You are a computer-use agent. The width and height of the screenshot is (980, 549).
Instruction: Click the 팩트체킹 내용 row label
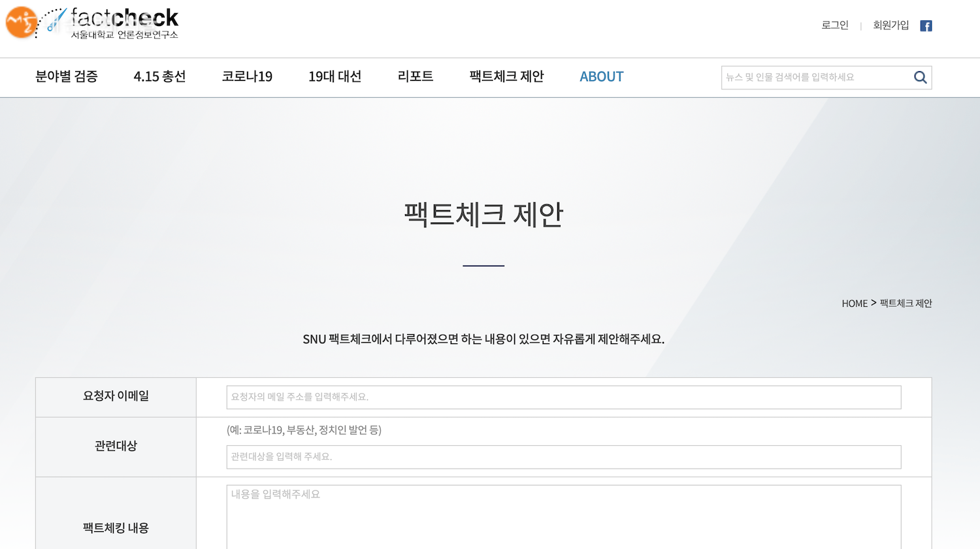pos(116,528)
